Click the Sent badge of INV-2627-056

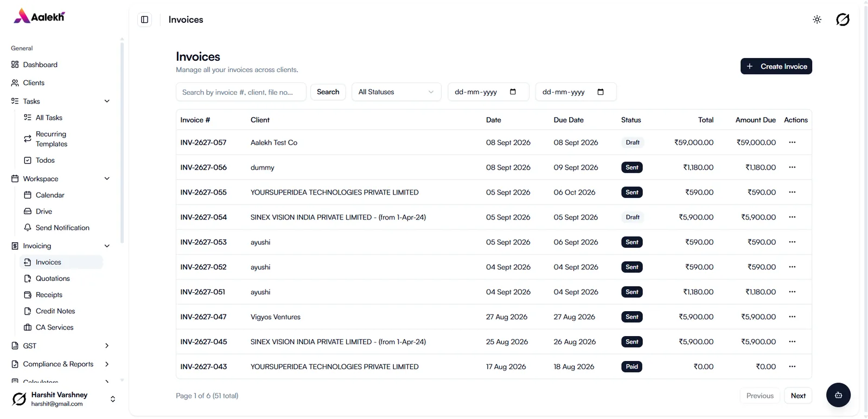(632, 167)
